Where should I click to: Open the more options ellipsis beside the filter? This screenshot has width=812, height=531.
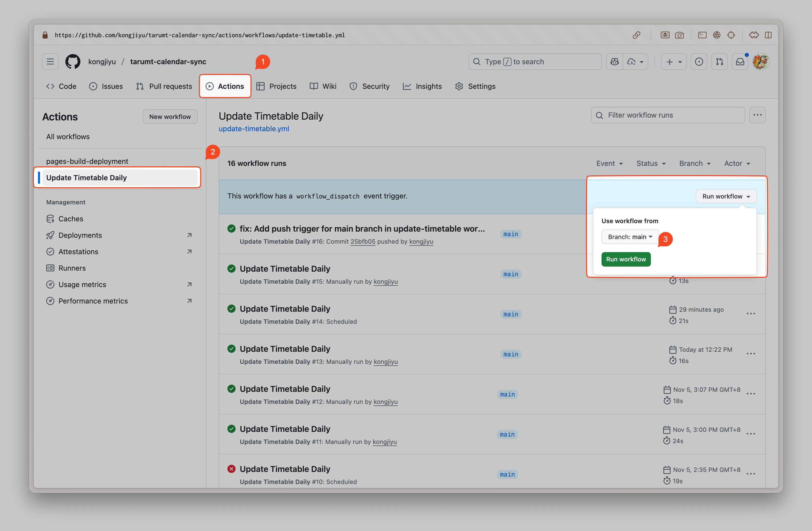pos(757,115)
